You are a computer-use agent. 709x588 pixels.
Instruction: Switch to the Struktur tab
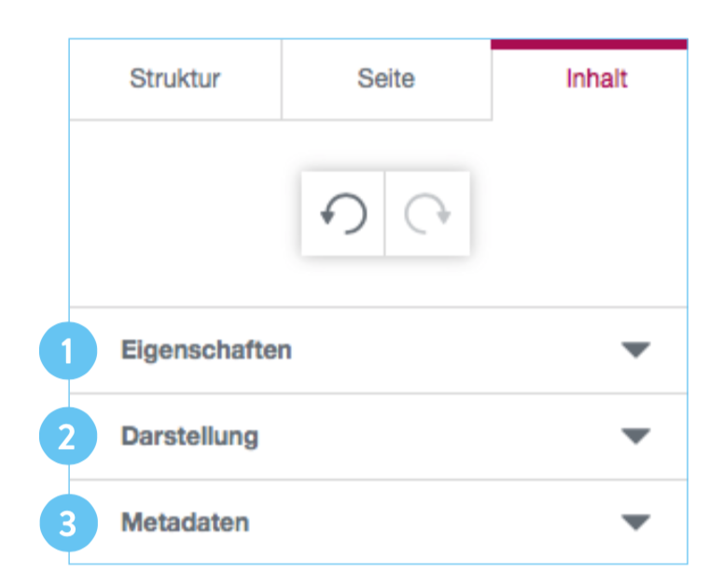coord(175,79)
